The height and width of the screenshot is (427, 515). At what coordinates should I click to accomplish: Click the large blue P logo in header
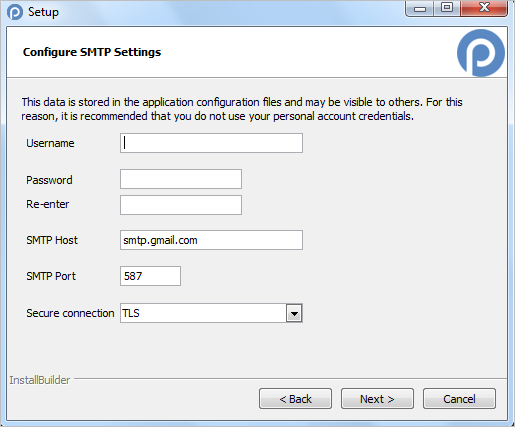[481, 53]
